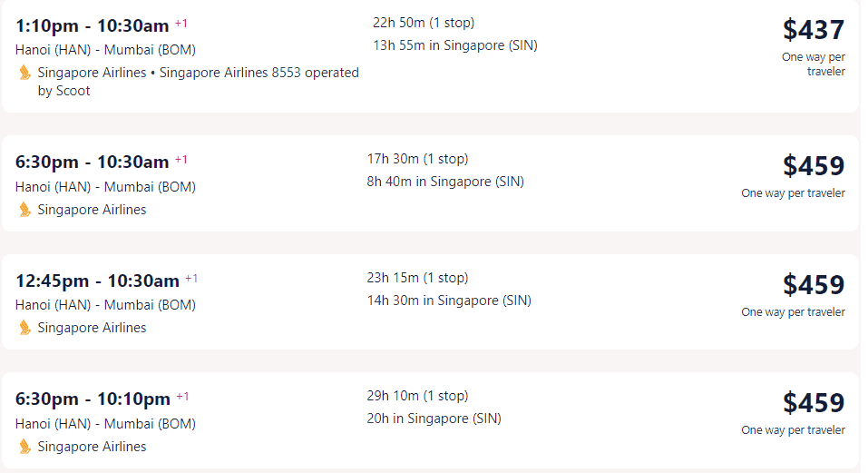Click 20h in Singapore layover text
Viewport: 868px width, 473px height.
434,419
